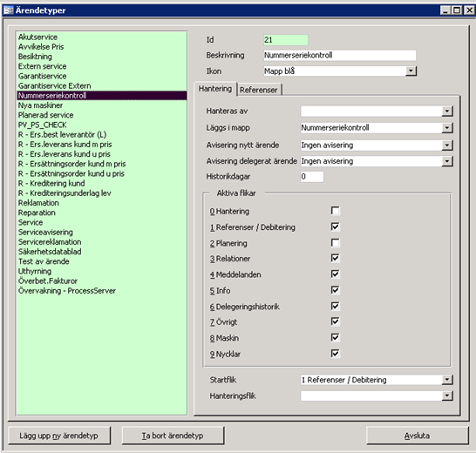
Task: Tick the 2 Planering checkbox
Action: pos(335,243)
